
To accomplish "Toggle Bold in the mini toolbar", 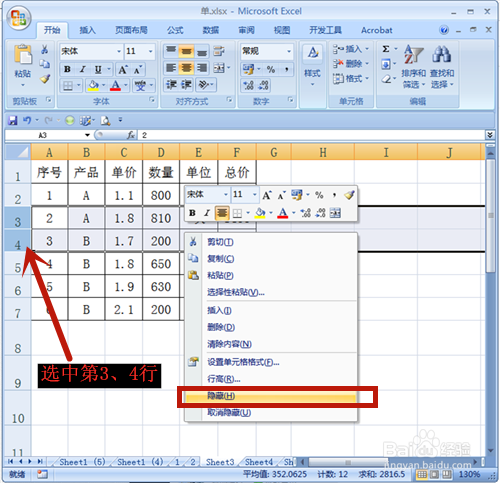I will tap(192, 213).
